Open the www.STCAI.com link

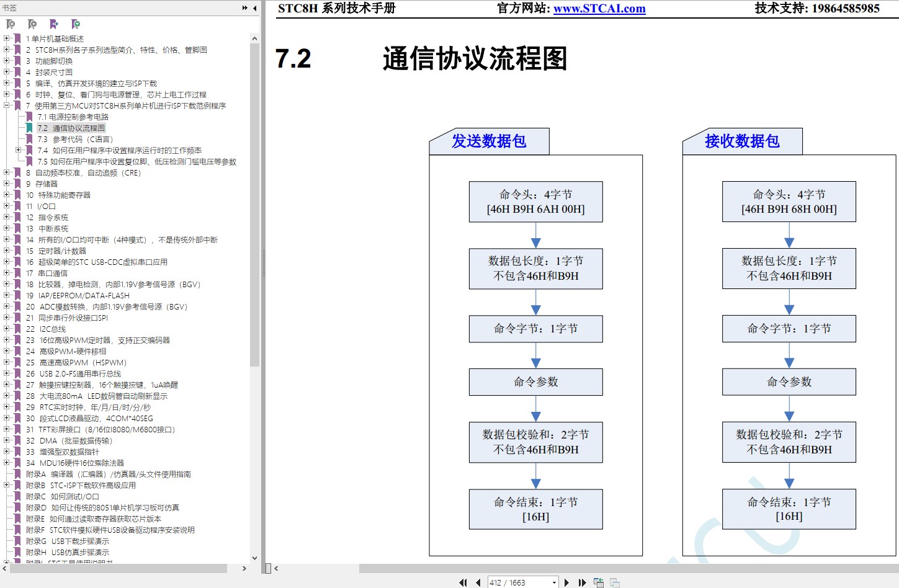599,9
